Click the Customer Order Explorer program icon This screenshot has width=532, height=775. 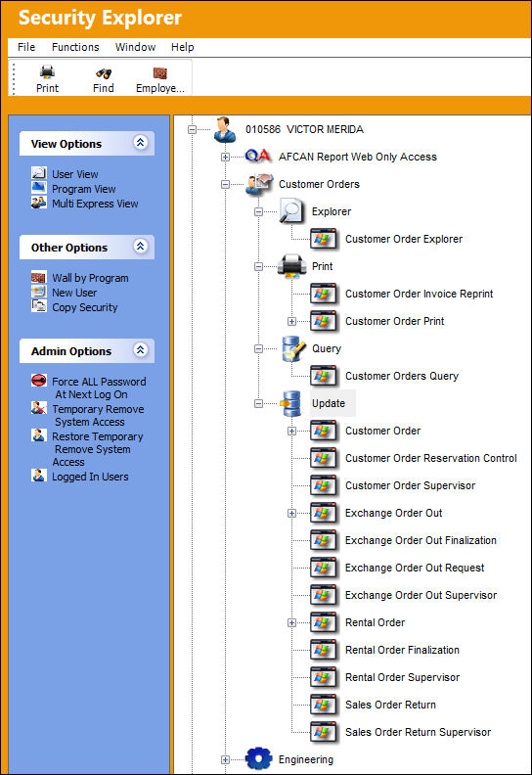(324, 239)
